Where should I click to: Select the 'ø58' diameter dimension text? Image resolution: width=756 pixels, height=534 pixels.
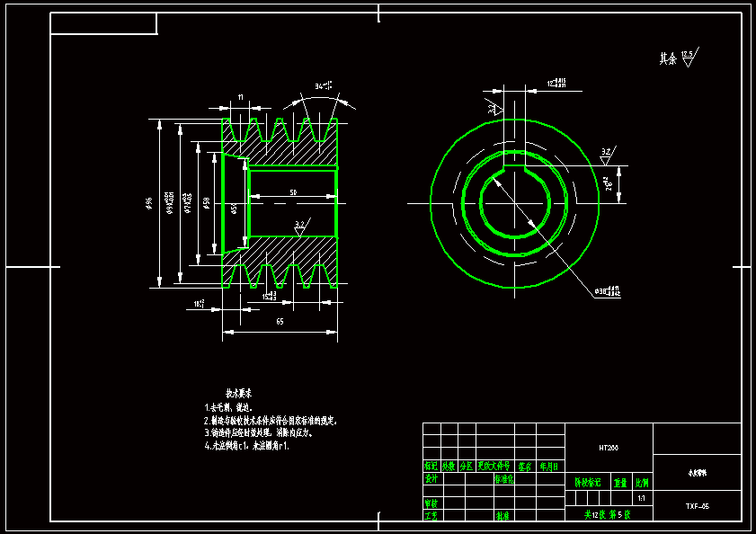tap(207, 203)
